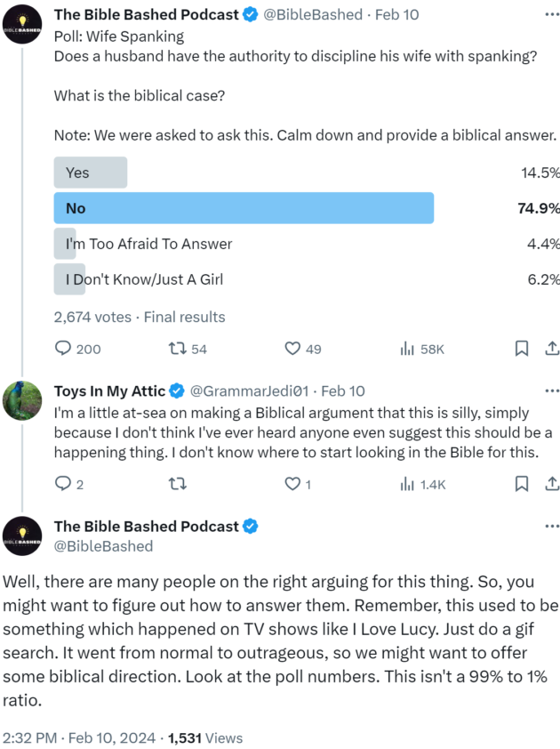560x749 pixels.
Task: Bookmark Toys In My Attic's reply
Action: coord(521,484)
